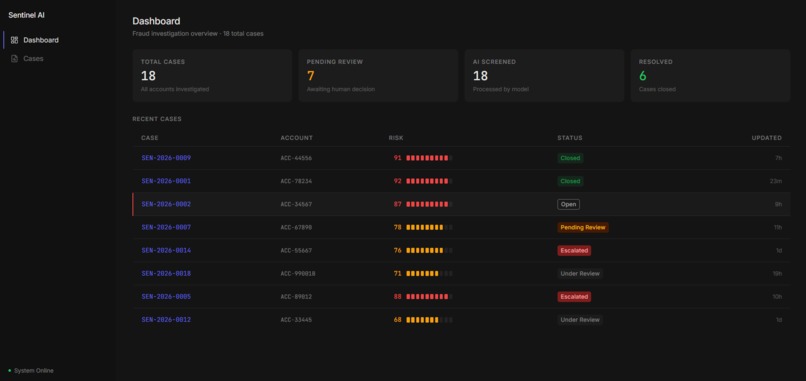
Task: Open case SEN-2026-0007
Action: 166,227
